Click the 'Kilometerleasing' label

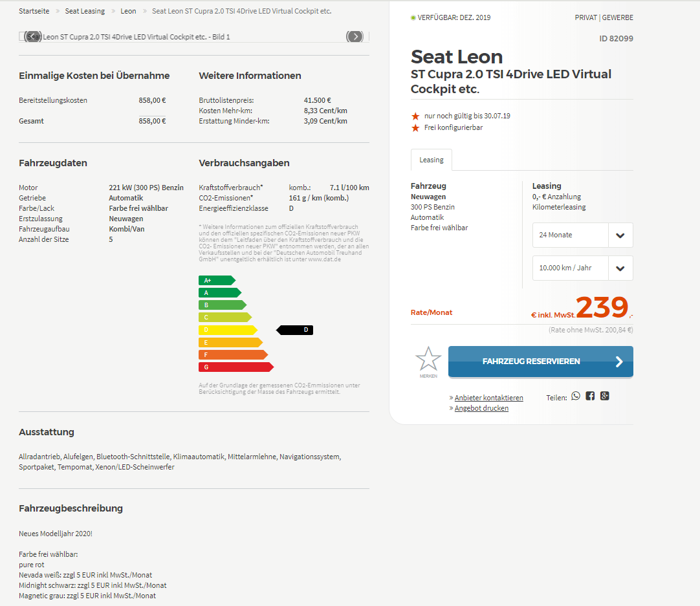[559, 206]
